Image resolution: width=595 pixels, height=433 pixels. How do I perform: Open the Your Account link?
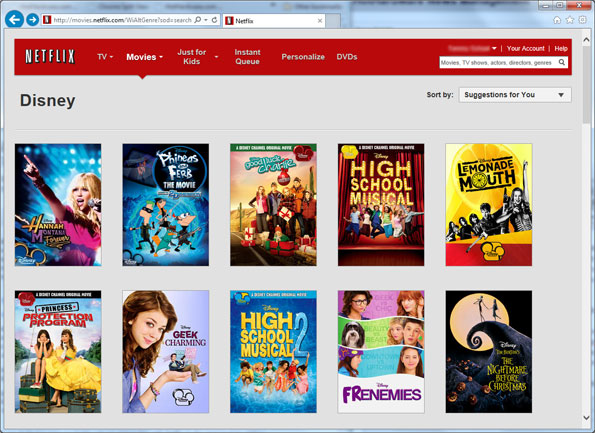point(525,49)
